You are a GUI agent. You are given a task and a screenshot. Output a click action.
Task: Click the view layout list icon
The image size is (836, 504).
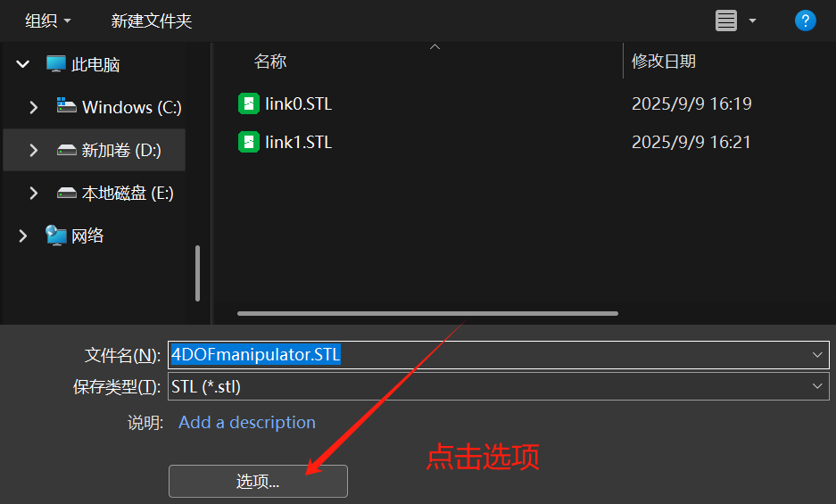click(x=725, y=21)
